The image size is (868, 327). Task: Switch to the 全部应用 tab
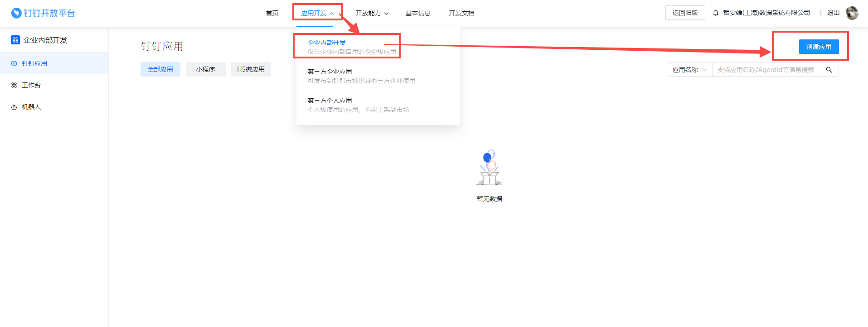pos(160,69)
